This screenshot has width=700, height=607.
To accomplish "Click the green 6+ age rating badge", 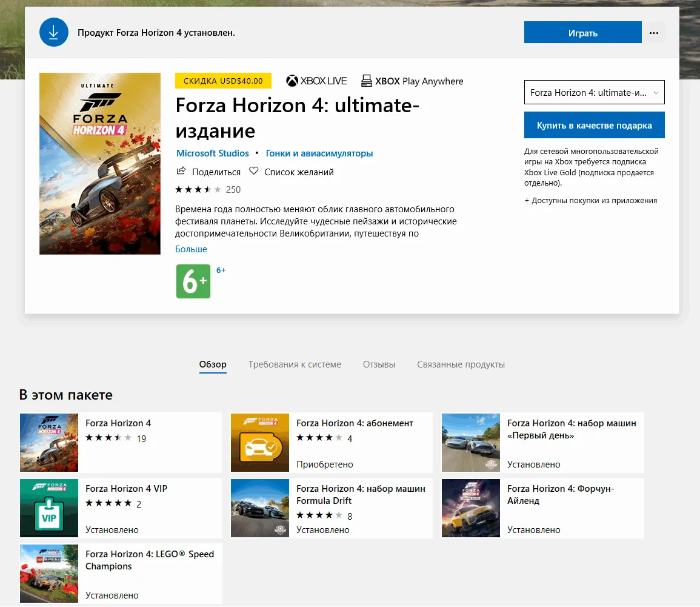I will (x=193, y=281).
